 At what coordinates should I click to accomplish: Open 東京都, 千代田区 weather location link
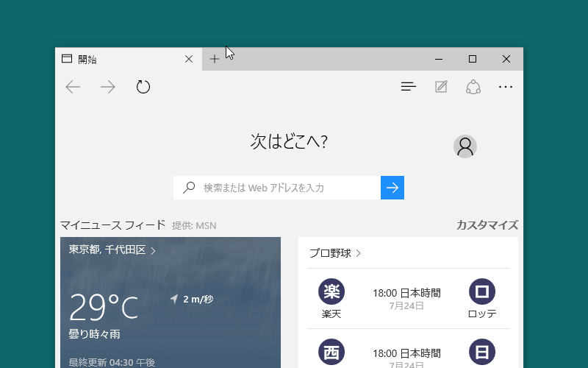pyautogui.click(x=112, y=250)
